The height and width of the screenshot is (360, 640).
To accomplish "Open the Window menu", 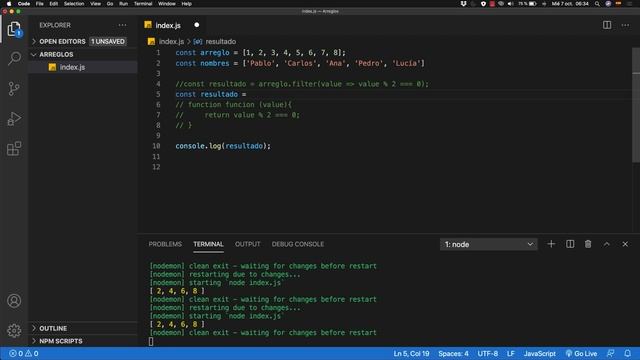I will click(167, 4).
